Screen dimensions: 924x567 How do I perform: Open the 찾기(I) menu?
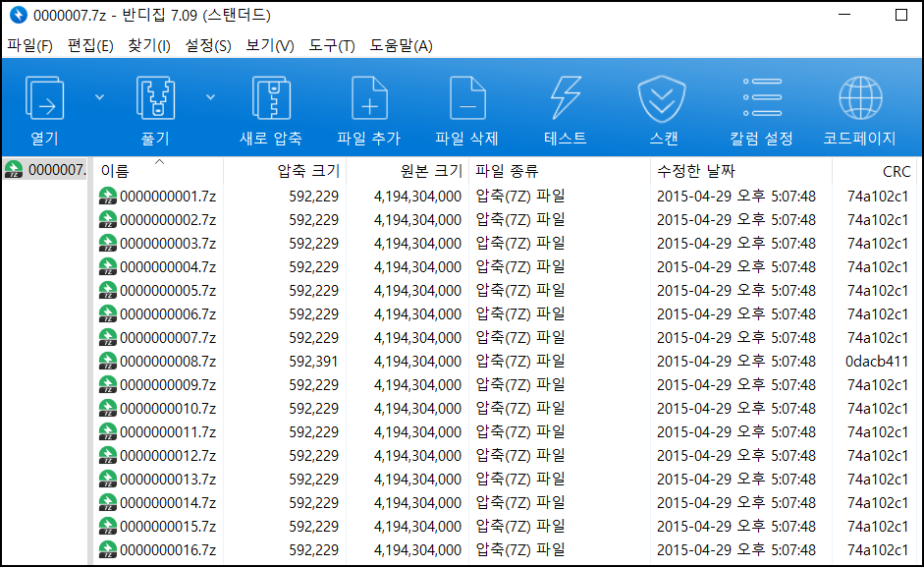tap(149, 45)
